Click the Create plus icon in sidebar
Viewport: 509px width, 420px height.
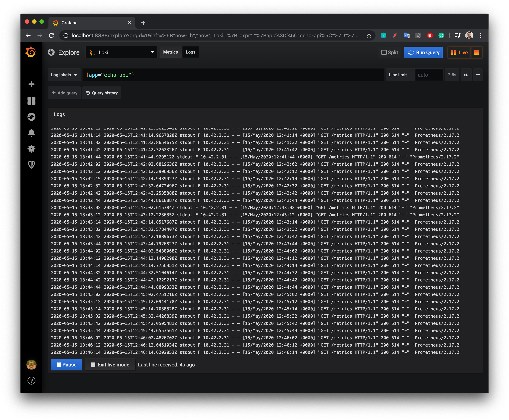(x=31, y=84)
